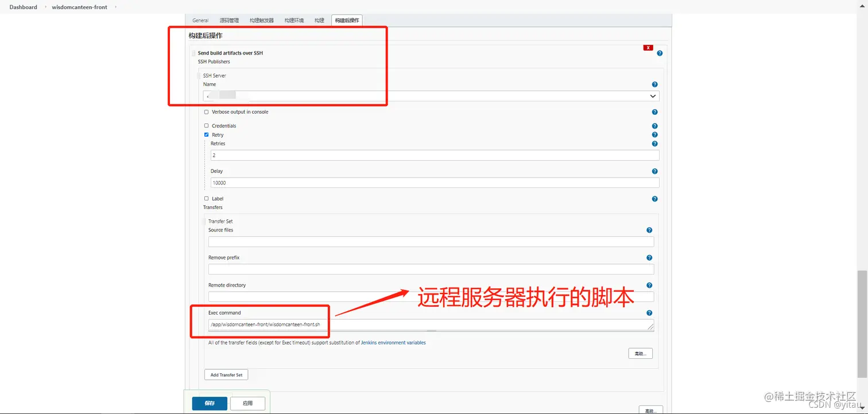Open help icon for Remote directory
This screenshot has height=414, width=868.
click(x=649, y=285)
